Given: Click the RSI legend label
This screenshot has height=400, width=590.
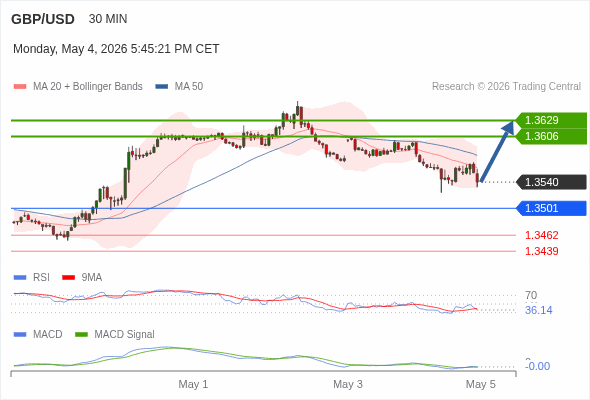Looking at the screenshot, I should coord(41,278).
